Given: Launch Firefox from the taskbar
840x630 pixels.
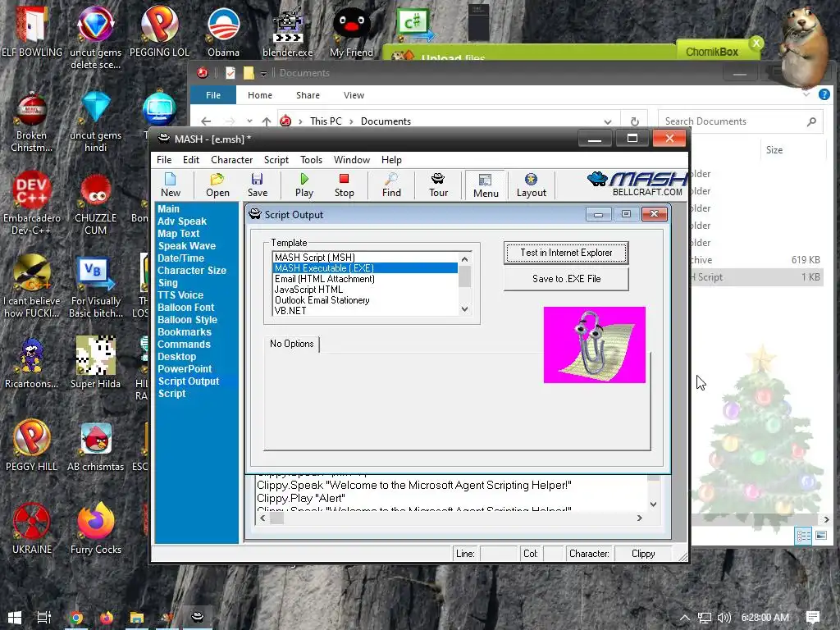Looking at the screenshot, I should click(106, 618).
